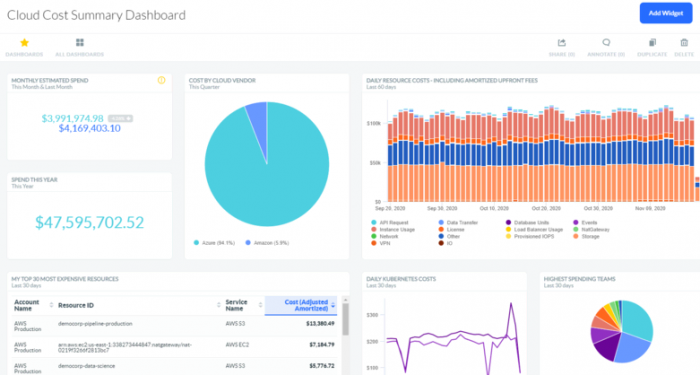700x375 pixels.
Task: Click the percent change badge beside $3,991,974.98
Action: coord(121,119)
